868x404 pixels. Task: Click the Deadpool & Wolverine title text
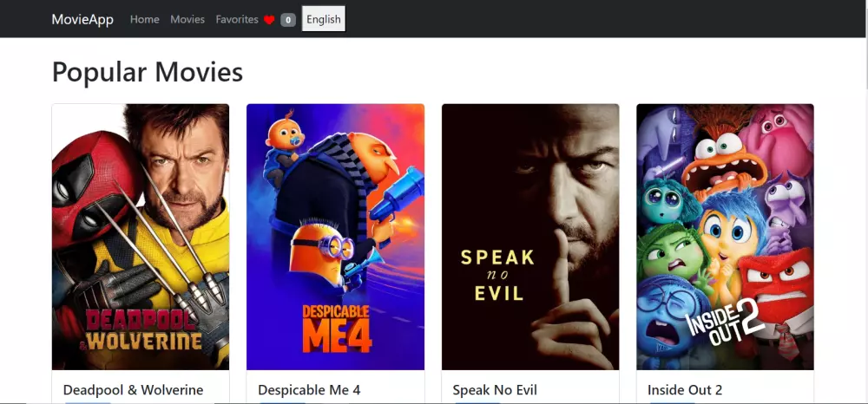click(x=134, y=390)
